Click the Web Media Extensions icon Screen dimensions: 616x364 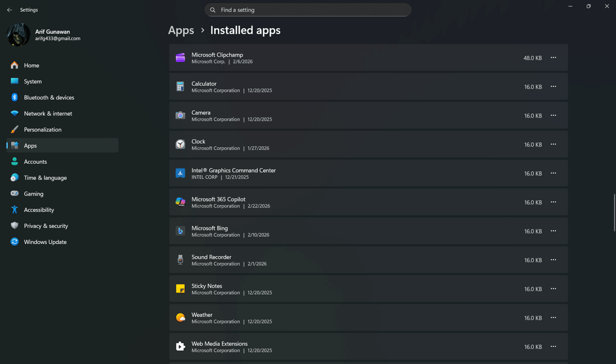point(180,346)
